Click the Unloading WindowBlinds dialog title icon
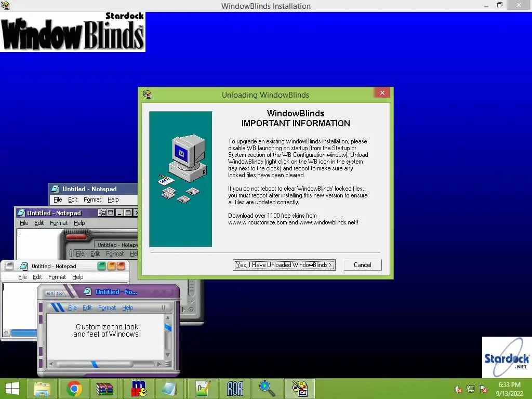The width and height of the screenshot is (532, 399). (x=147, y=95)
